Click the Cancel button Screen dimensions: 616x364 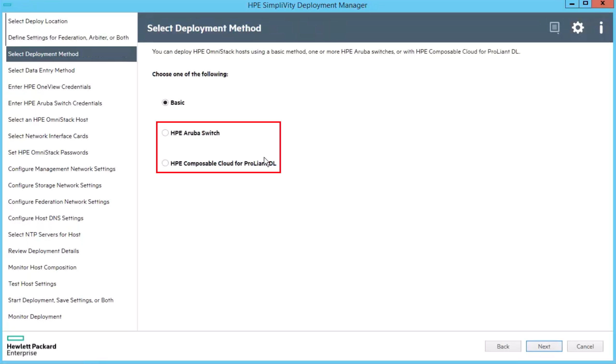click(x=585, y=346)
